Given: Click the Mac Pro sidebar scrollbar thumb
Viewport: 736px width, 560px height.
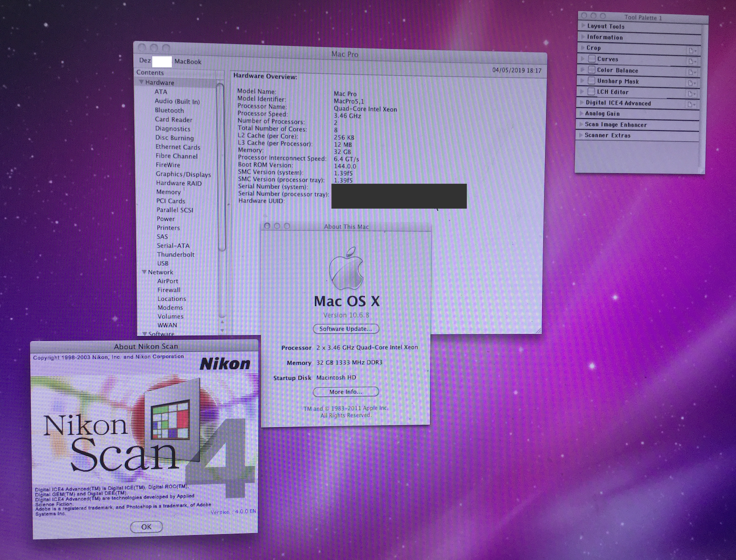Looking at the screenshot, I should 221,167.
